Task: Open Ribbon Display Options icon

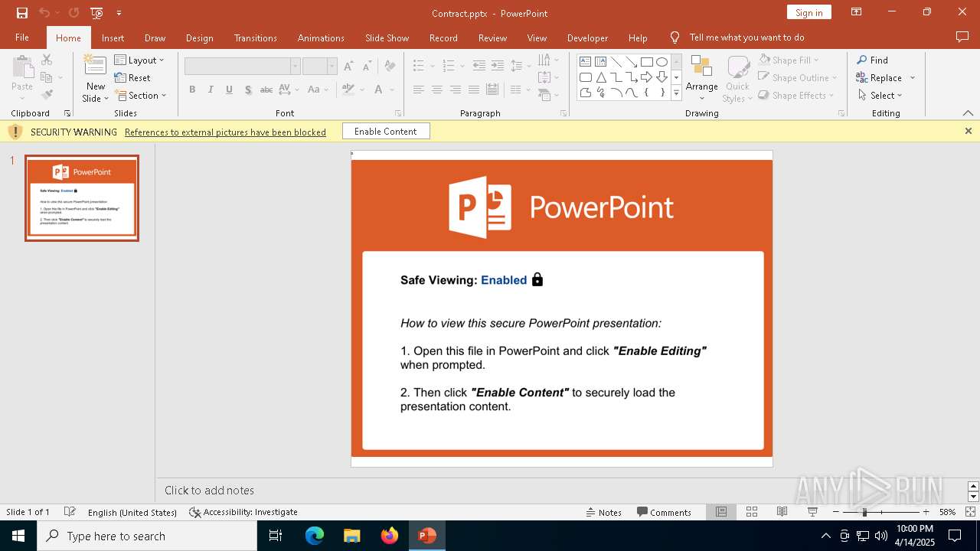Action: pos(857,12)
